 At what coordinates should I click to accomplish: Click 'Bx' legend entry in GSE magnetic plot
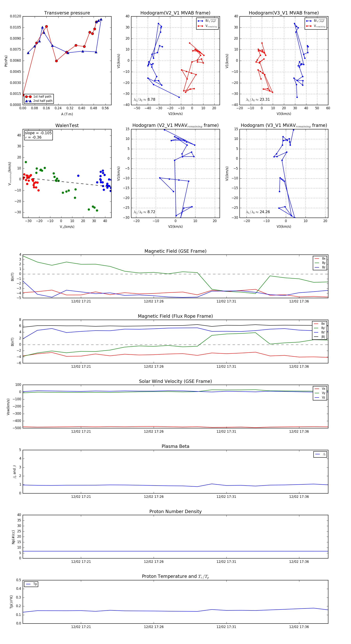coord(320,259)
